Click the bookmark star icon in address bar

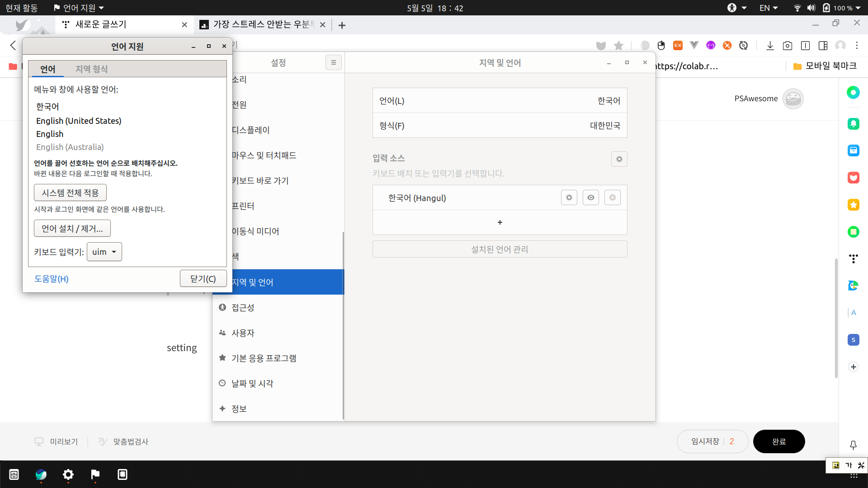618,46
